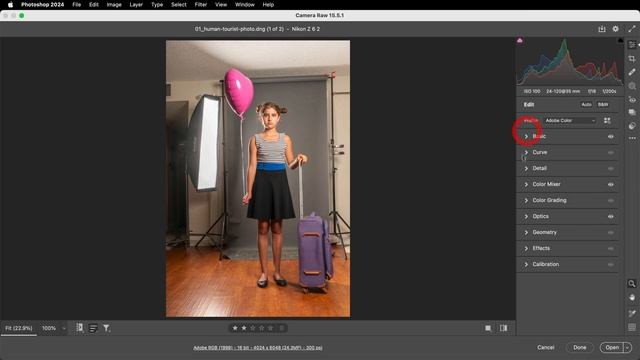Toggle Geometry visibility eye
The width and height of the screenshot is (640, 360).
(611, 233)
